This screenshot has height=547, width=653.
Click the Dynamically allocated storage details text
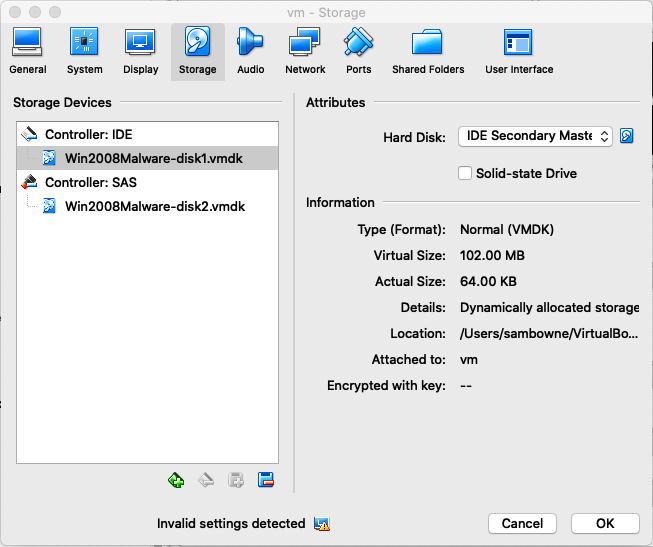(549, 307)
